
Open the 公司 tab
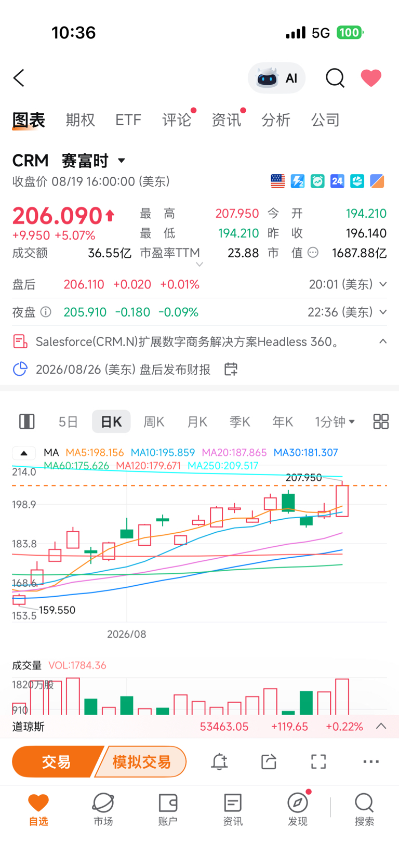tap(325, 120)
